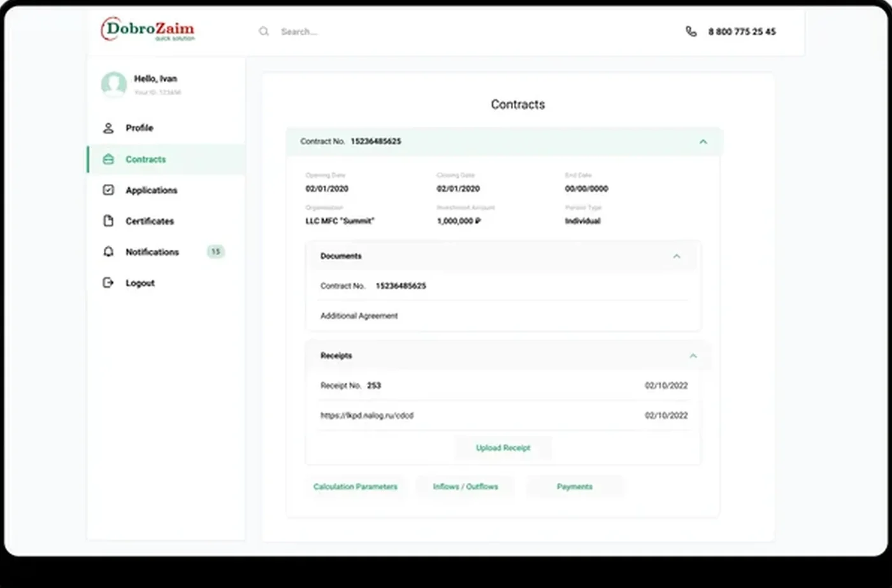Click the Payments button
Image resolution: width=892 pixels, height=588 pixels.
click(575, 487)
